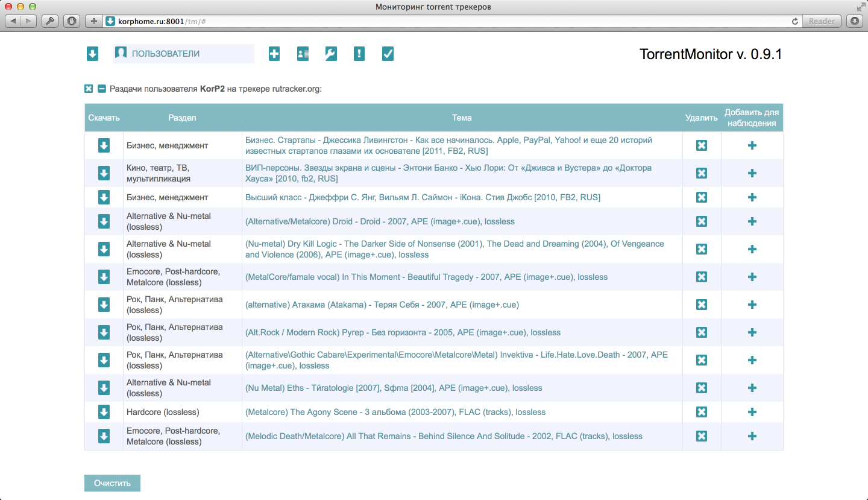Add the Атакама release to watch list with plus

pyautogui.click(x=752, y=305)
